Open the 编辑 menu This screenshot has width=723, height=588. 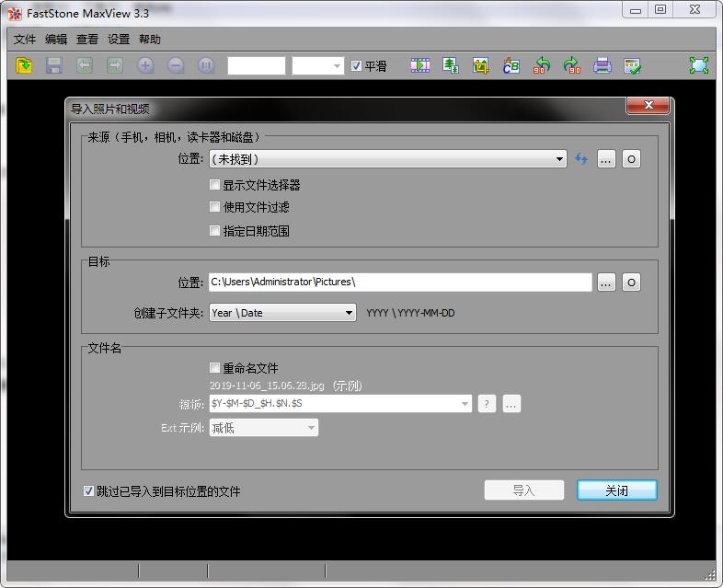pyautogui.click(x=56, y=40)
